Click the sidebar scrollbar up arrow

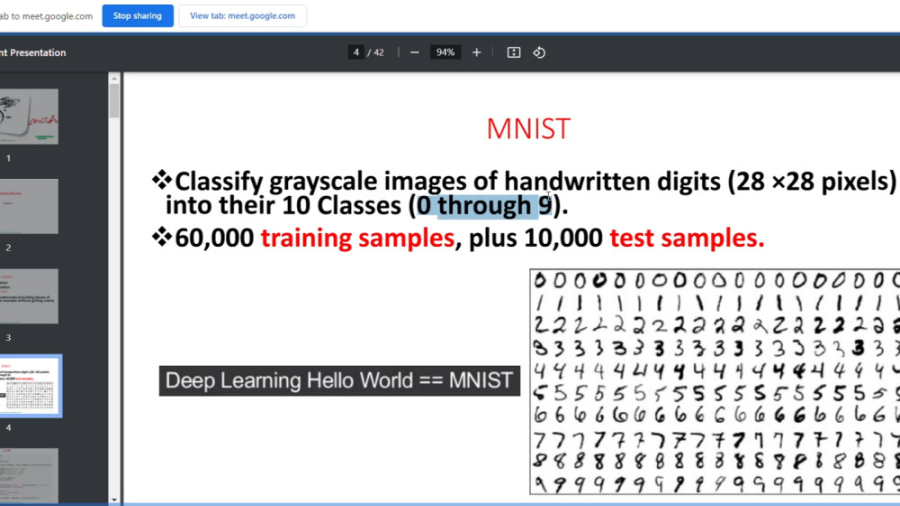114,79
